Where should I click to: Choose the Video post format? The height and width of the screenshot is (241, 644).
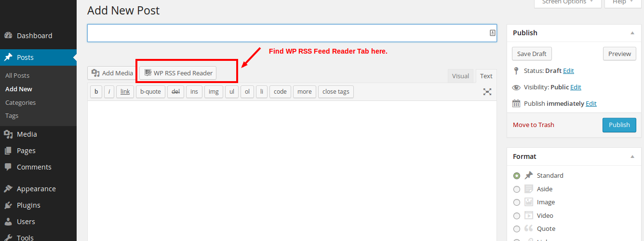[x=517, y=216]
